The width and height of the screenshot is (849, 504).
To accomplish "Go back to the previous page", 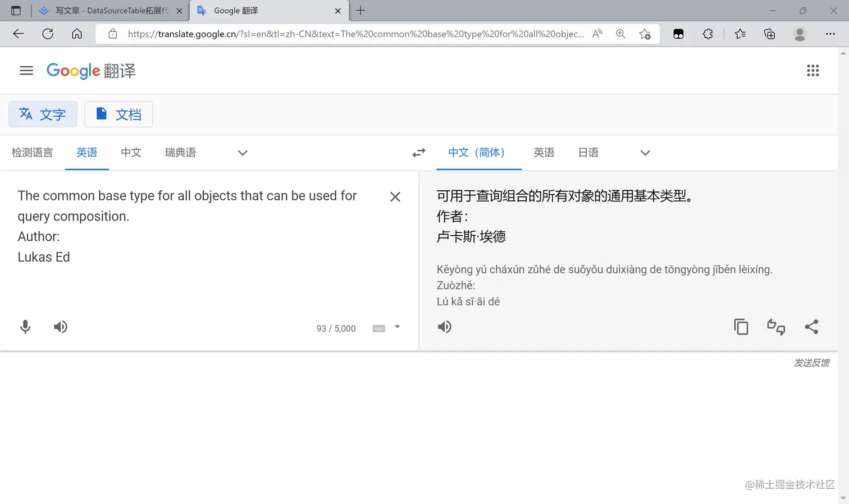I will pyautogui.click(x=19, y=34).
